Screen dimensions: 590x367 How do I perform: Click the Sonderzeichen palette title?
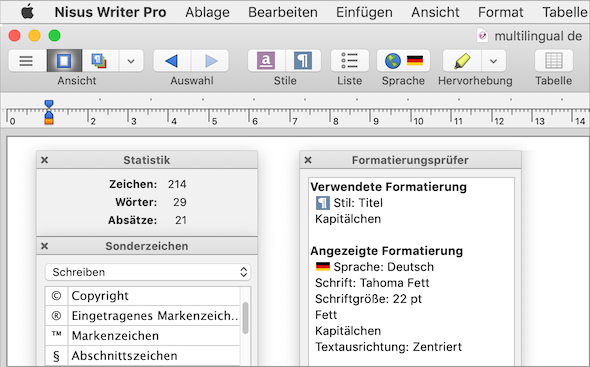[x=147, y=246]
